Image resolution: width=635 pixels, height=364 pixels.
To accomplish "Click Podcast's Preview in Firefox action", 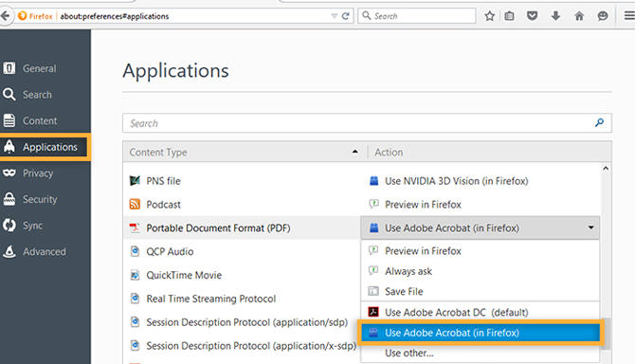I will pos(423,205).
